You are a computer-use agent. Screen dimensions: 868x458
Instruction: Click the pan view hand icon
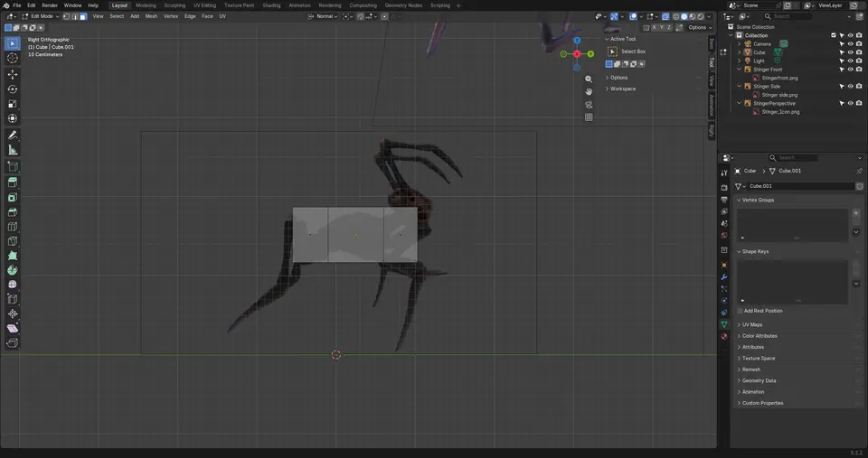click(x=589, y=92)
